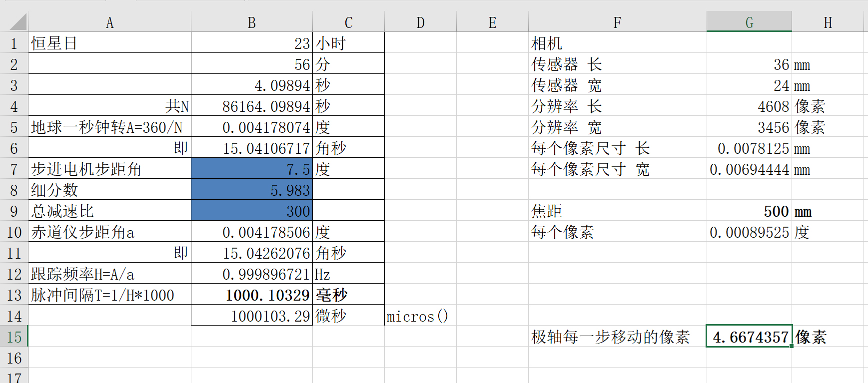Click cell with value 24
Screen dimensions: 868x383
coord(750,85)
